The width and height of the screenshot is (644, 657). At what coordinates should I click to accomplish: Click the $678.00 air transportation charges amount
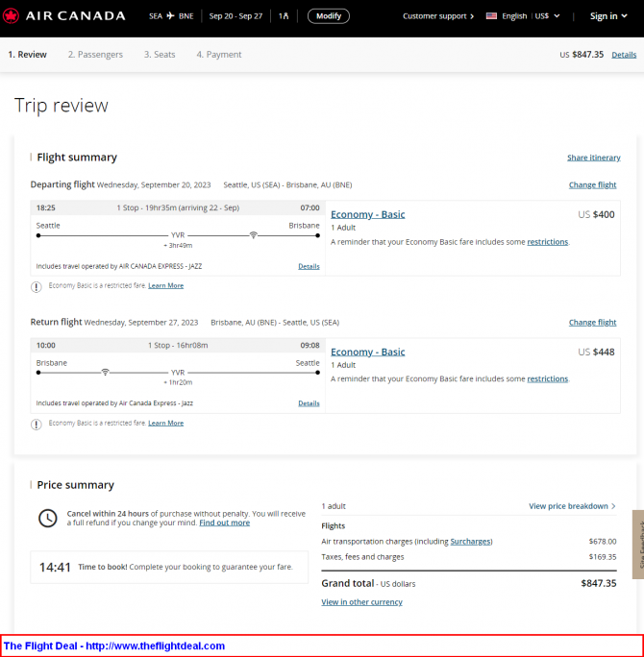point(603,542)
